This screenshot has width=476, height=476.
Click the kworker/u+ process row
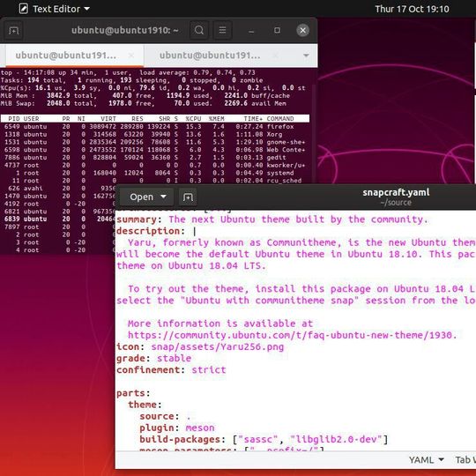pos(155,165)
